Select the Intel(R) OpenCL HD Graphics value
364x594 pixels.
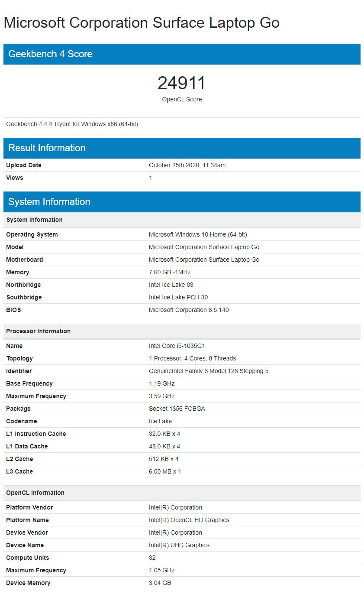pyautogui.click(x=189, y=520)
